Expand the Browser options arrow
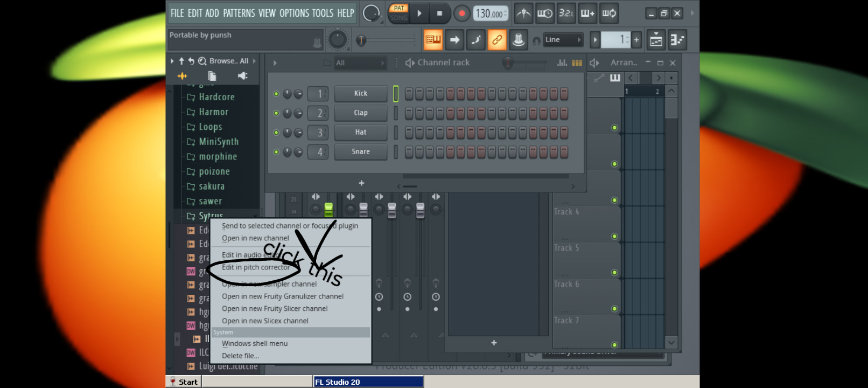The width and height of the screenshot is (868, 388). [x=172, y=61]
